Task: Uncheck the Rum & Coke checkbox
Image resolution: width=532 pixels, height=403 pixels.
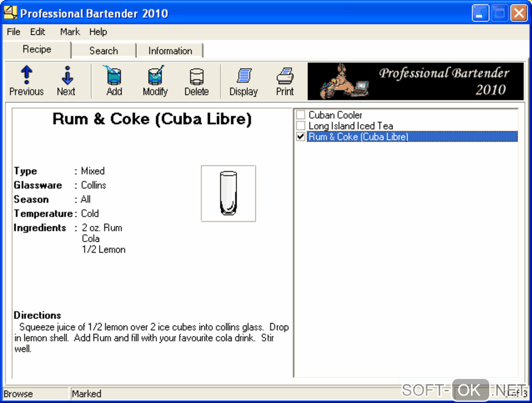Action: [x=300, y=136]
